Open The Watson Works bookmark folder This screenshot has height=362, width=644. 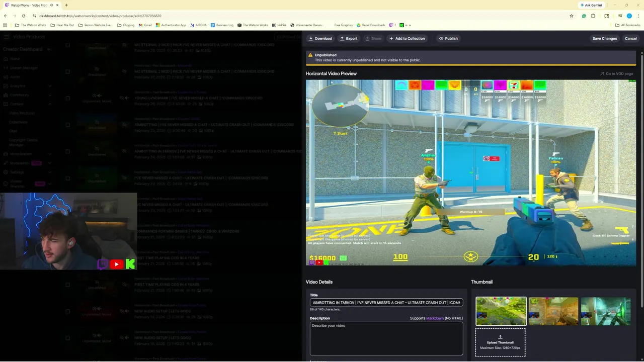click(30, 25)
